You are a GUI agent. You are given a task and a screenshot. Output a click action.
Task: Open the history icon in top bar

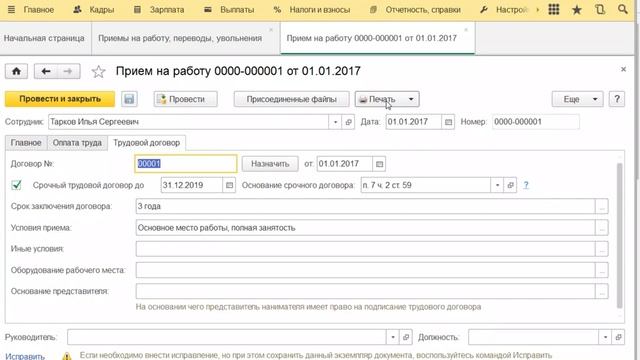click(600, 9)
